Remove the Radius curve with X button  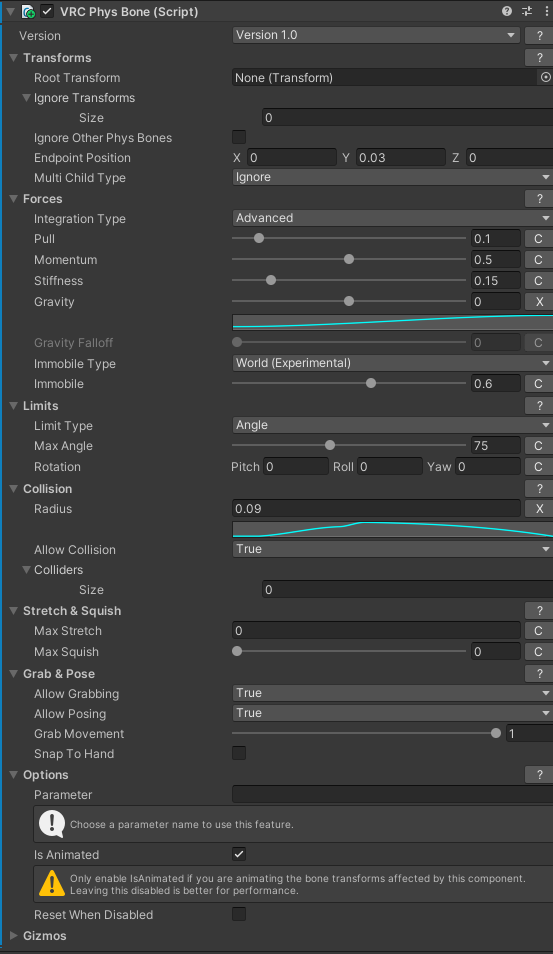pos(538,509)
